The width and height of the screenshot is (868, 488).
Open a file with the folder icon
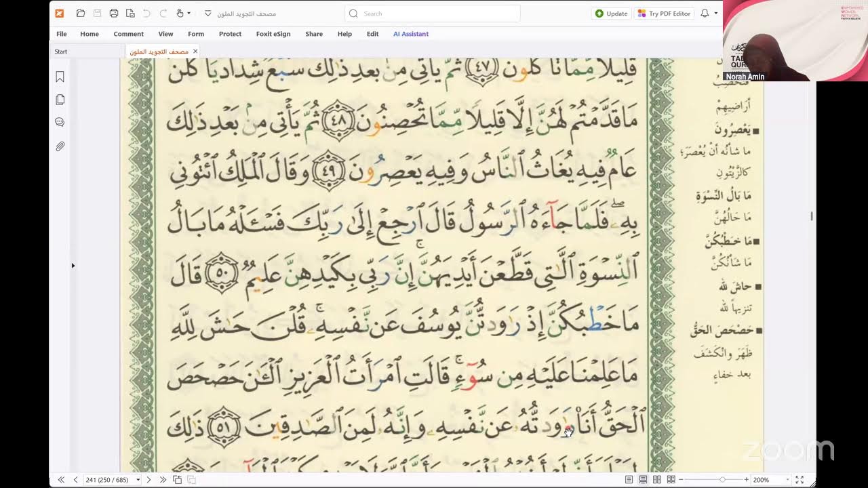(81, 14)
